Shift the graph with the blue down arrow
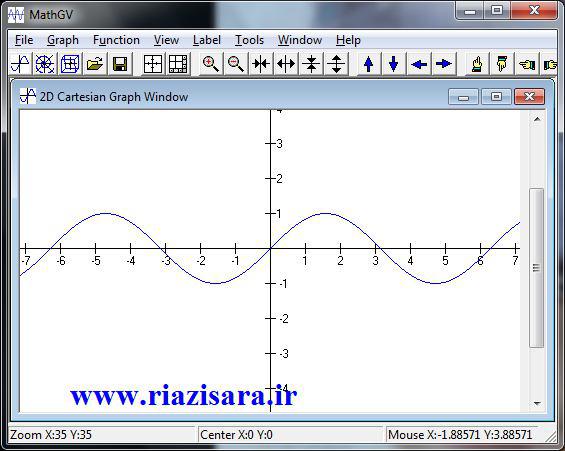Screen dimensions: 565x451 click(x=393, y=64)
